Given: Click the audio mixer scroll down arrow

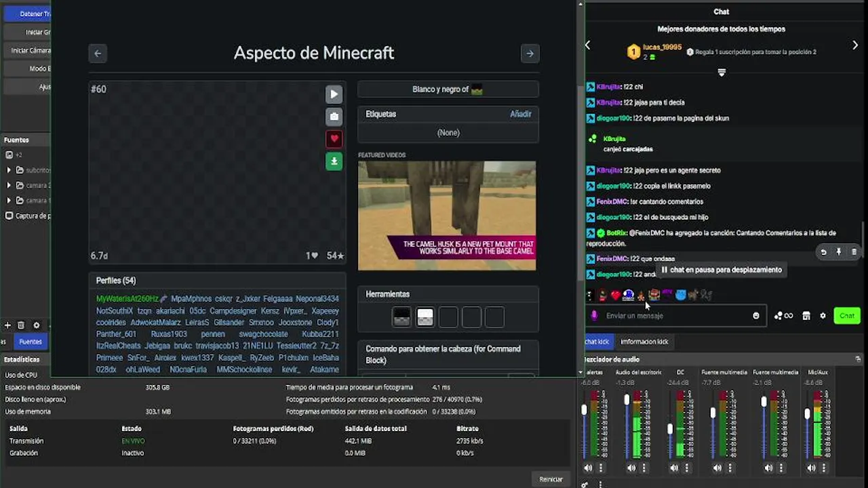Looking at the screenshot, I should click(580, 372).
